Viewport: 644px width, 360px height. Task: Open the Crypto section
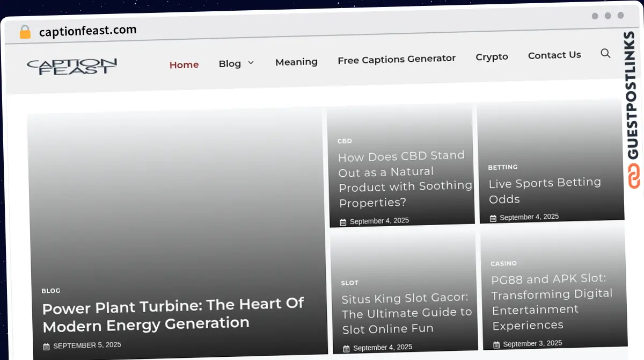click(x=492, y=56)
